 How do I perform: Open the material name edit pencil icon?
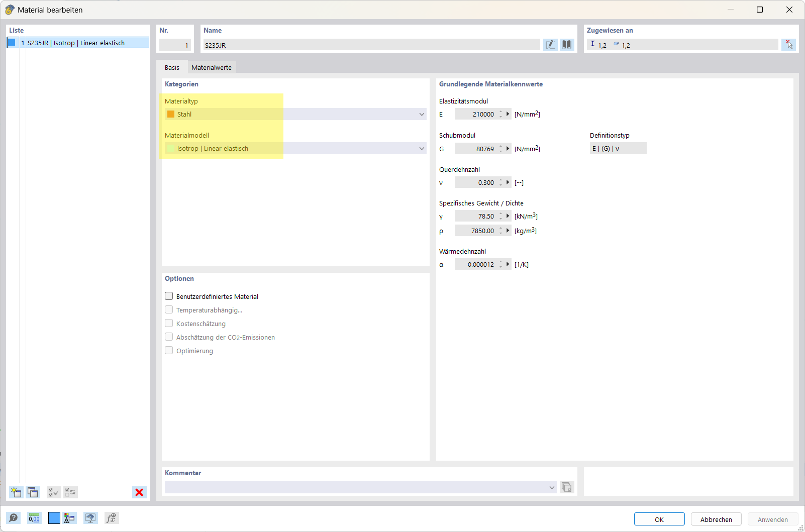pos(550,45)
